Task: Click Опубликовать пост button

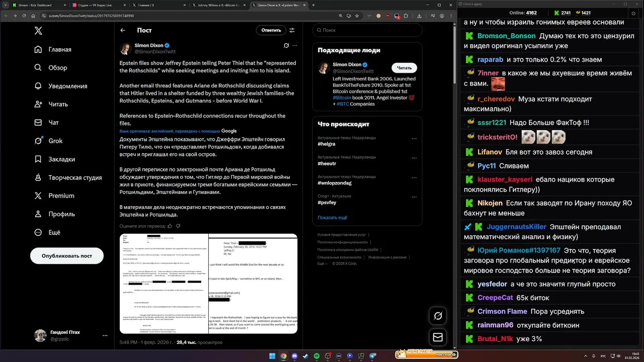Action: pos(67,256)
